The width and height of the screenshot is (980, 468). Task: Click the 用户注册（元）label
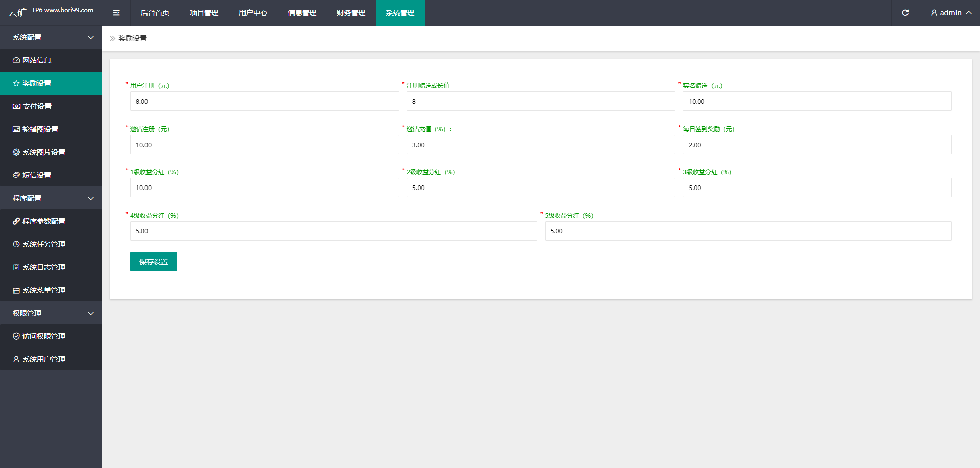[150, 85]
